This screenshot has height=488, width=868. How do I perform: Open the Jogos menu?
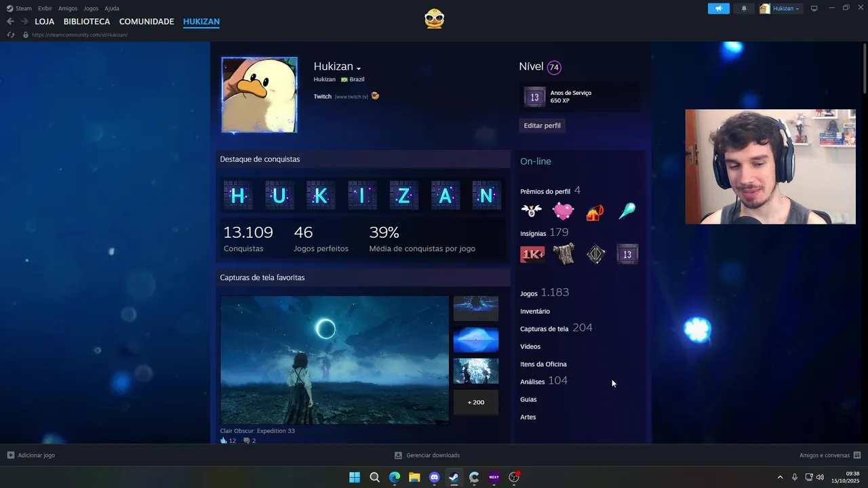click(91, 9)
